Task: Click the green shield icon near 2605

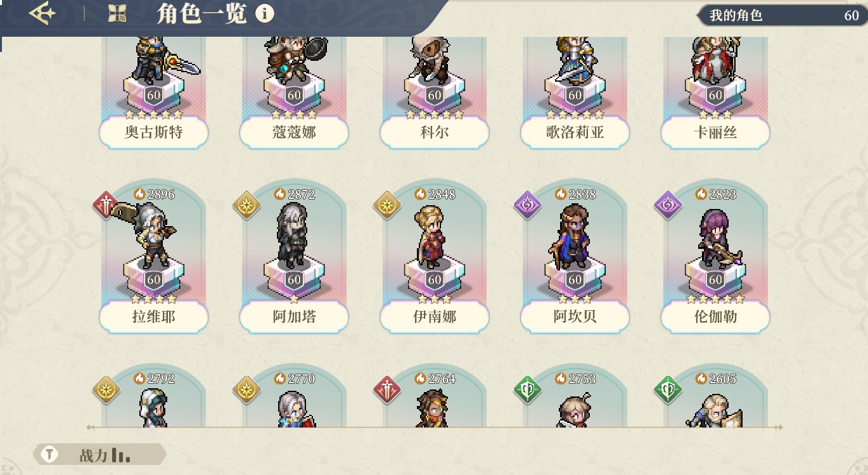Action: (668, 389)
